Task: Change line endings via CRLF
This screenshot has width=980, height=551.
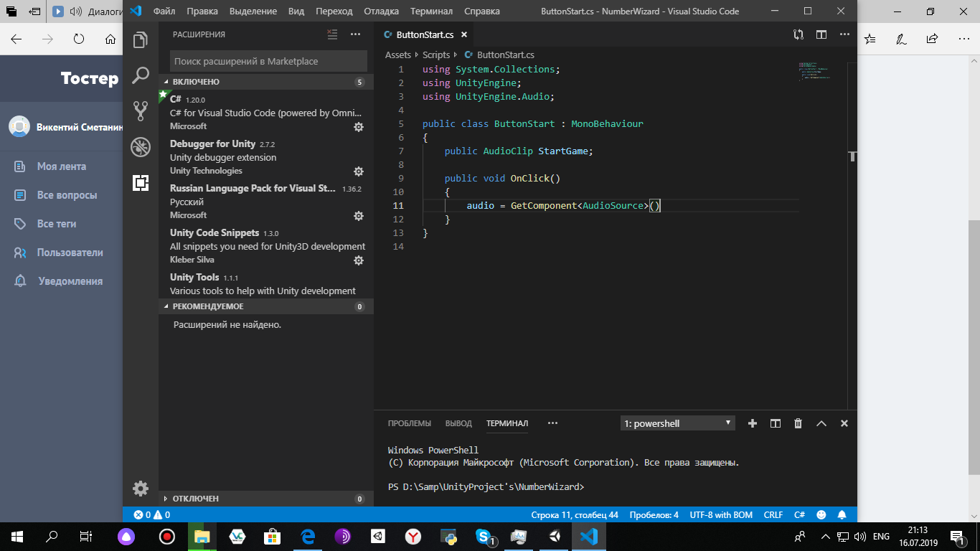Action: point(773,515)
